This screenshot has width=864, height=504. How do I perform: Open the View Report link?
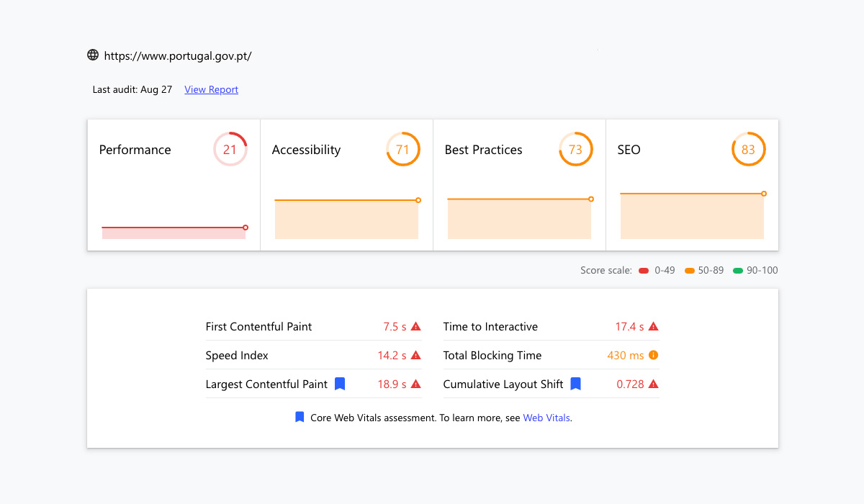pos(211,90)
